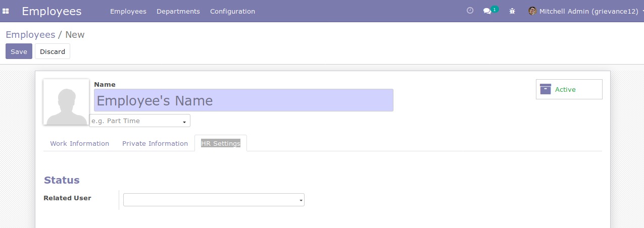The height and width of the screenshot is (228, 644).
Task: Open the Departments menu
Action: pos(178,11)
